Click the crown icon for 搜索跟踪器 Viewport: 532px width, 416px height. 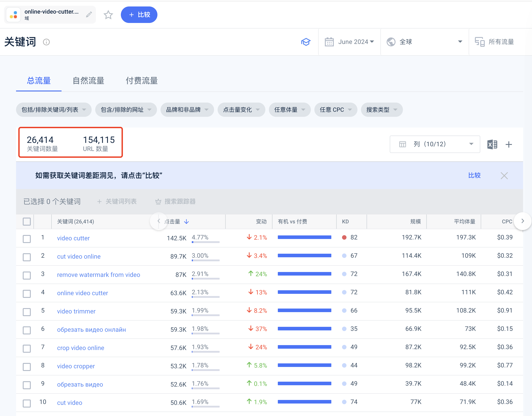pyautogui.click(x=158, y=202)
